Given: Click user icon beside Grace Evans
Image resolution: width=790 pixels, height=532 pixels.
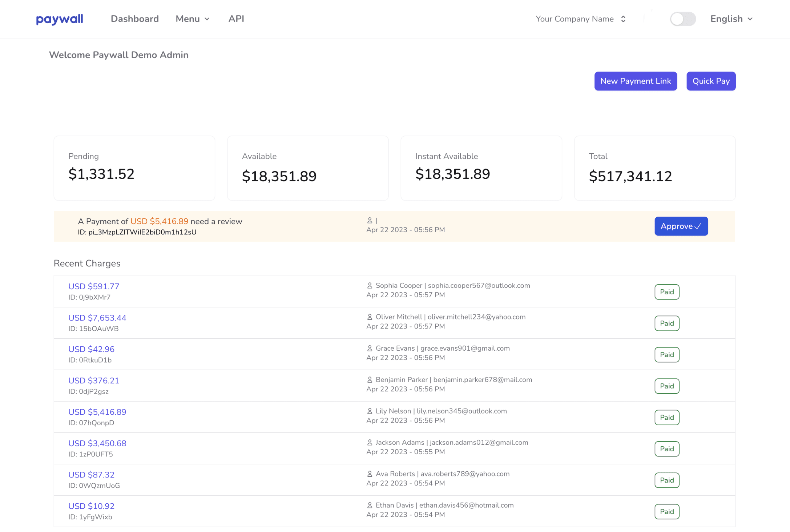Looking at the screenshot, I should click(x=370, y=348).
